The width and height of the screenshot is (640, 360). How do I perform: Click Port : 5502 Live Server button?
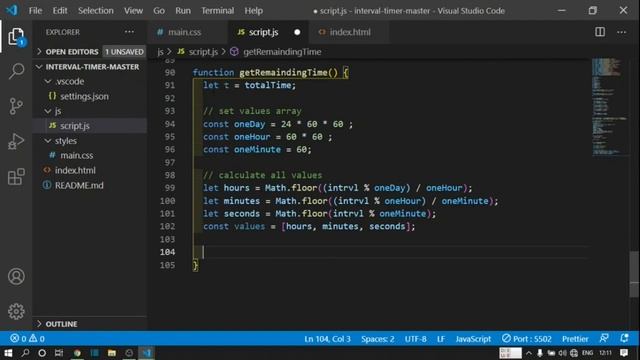[527, 339]
